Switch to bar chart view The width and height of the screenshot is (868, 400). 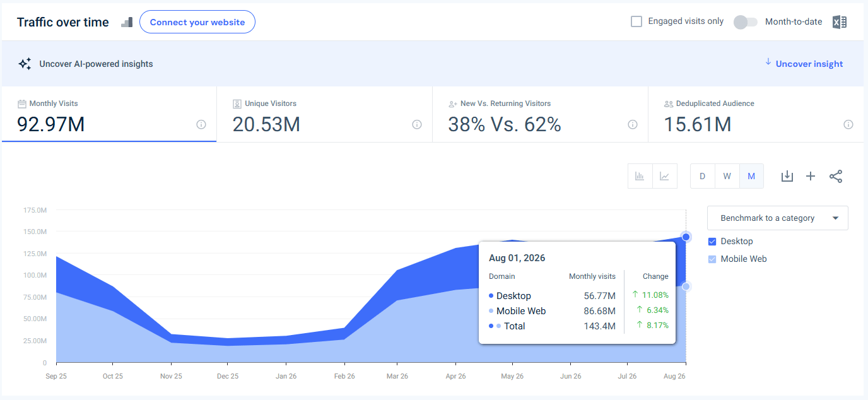tap(640, 176)
